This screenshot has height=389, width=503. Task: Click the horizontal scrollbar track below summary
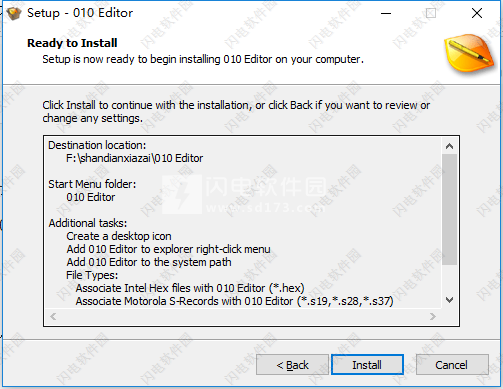(x=243, y=316)
